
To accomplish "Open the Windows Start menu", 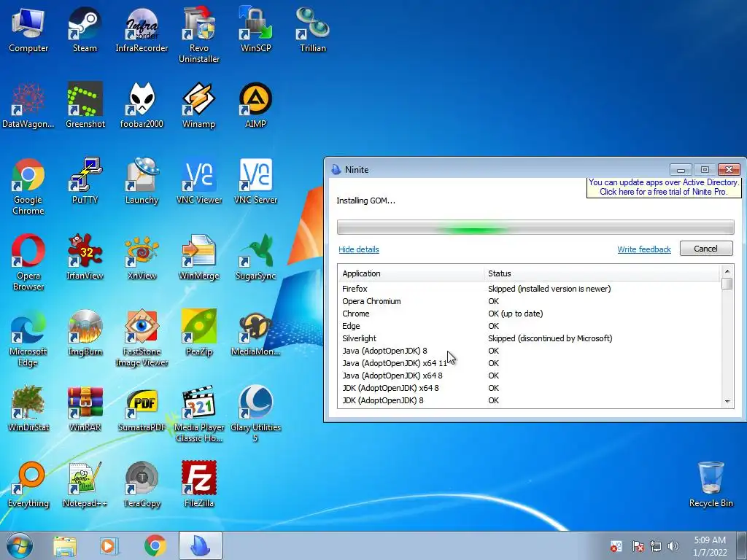I will [20, 545].
